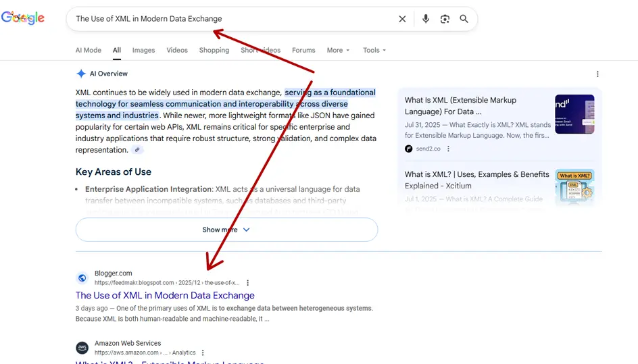Click the Xcitium "What is XML?" thumbnail
The width and height of the screenshot is (638, 364).
point(574,187)
